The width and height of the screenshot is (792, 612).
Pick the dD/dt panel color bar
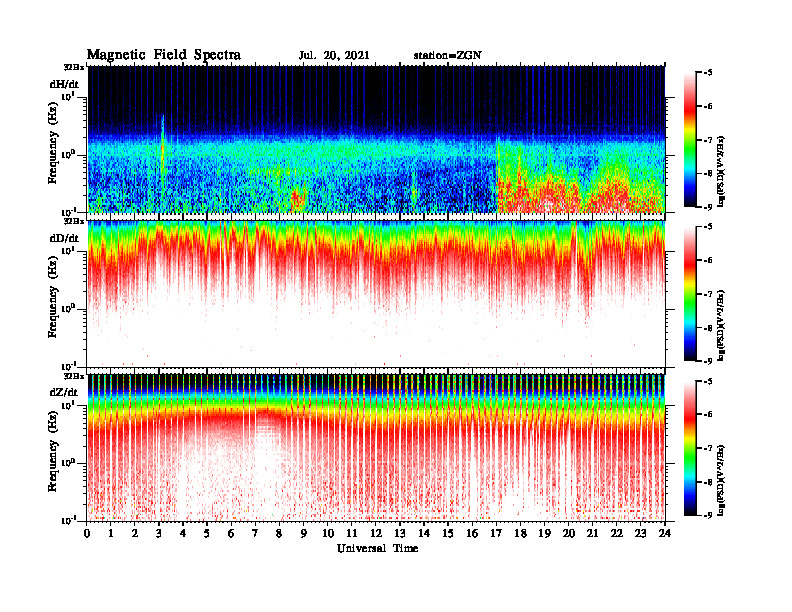690,294
